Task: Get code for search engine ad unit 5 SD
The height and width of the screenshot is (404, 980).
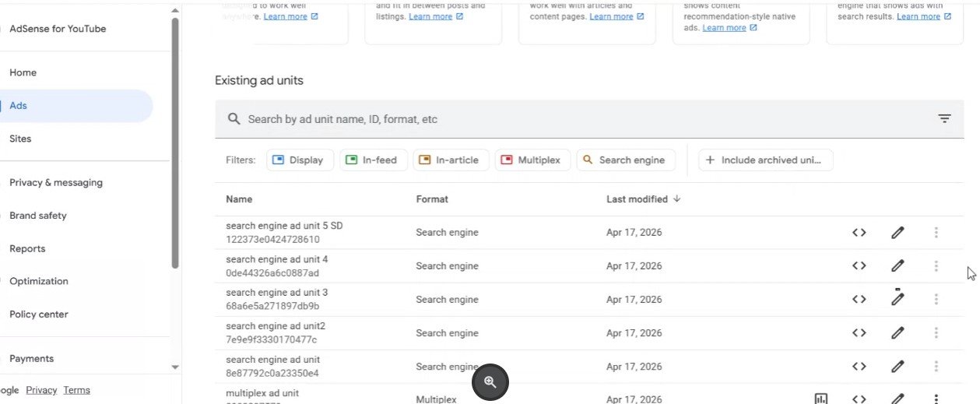Action: (x=859, y=232)
